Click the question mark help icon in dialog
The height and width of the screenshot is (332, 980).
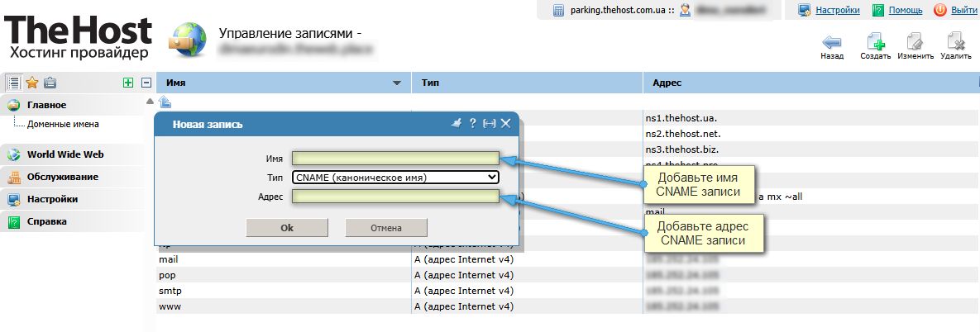tap(473, 123)
